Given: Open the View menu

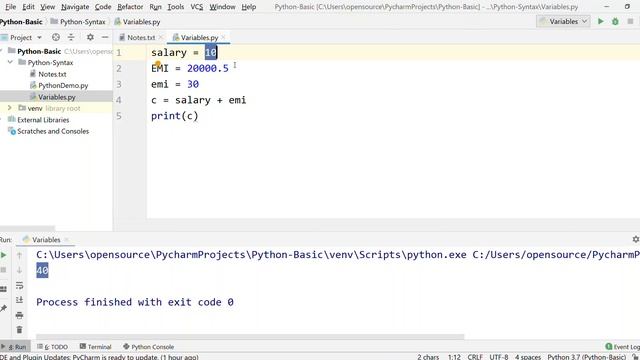Looking at the screenshot, I should pyautogui.click(x=47, y=7).
